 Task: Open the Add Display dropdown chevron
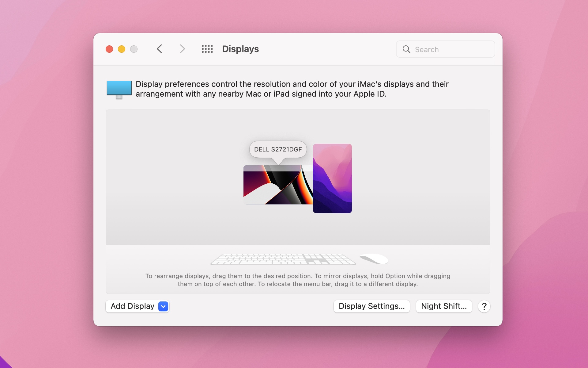coord(163,306)
